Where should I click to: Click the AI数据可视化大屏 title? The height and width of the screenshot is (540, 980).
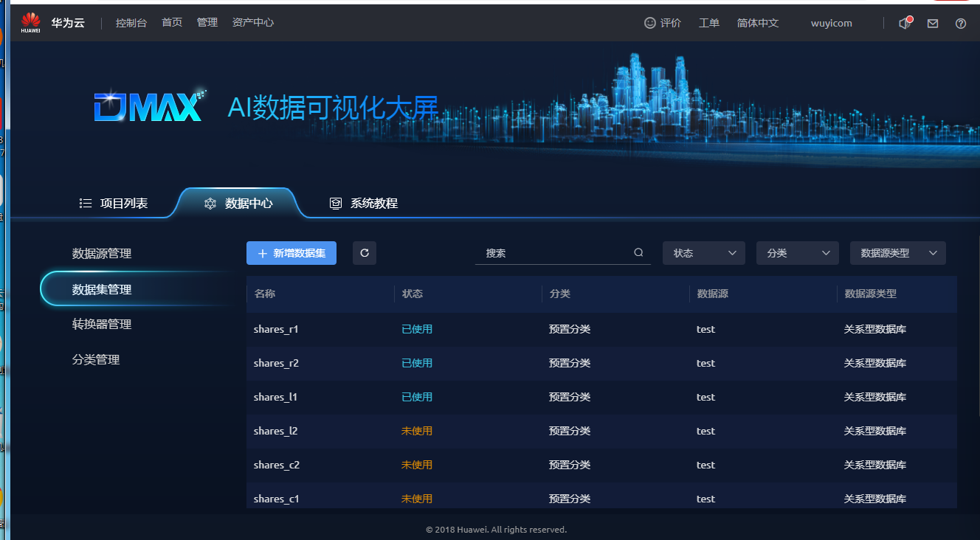coord(333,108)
